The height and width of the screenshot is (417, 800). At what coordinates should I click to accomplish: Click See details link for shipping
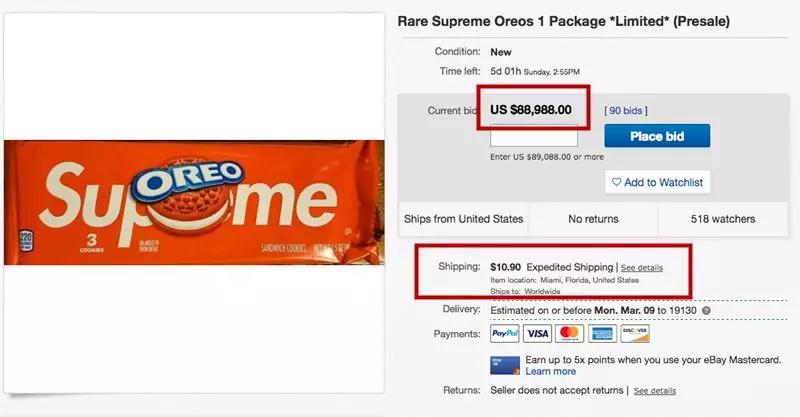click(x=641, y=268)
